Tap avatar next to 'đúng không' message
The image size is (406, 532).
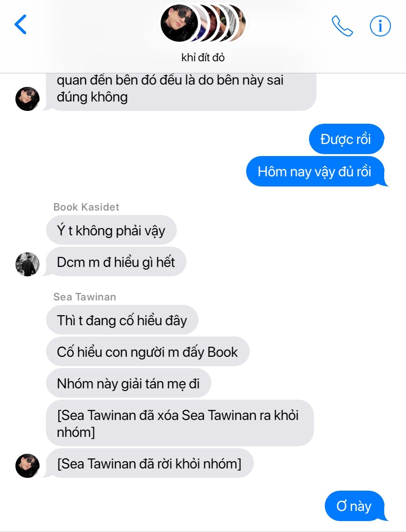[27, 99]
